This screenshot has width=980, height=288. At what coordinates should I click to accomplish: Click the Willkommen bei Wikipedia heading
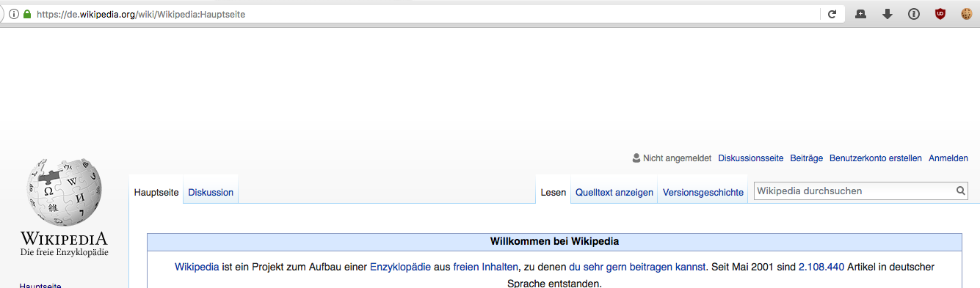click(554, 241)
